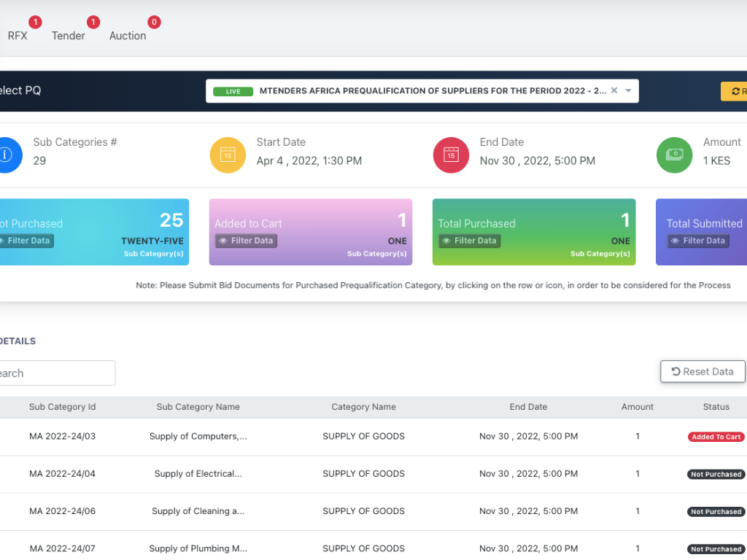This screenshot has height=560, width=747.
Task: Sort by End Date column header
Action: point(528,407)
